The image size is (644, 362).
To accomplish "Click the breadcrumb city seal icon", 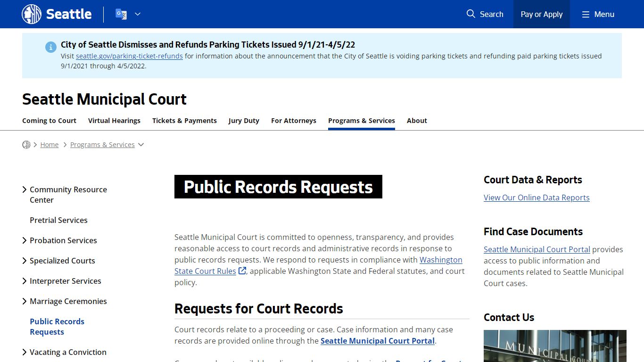I will click(x=26, y=145).
